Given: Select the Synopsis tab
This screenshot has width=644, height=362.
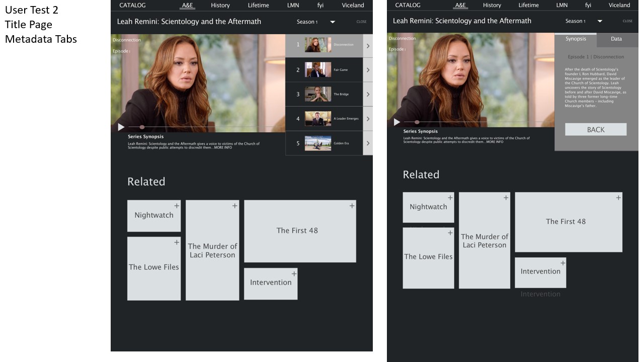Looking at the screenshot, I should coord(576,39).
